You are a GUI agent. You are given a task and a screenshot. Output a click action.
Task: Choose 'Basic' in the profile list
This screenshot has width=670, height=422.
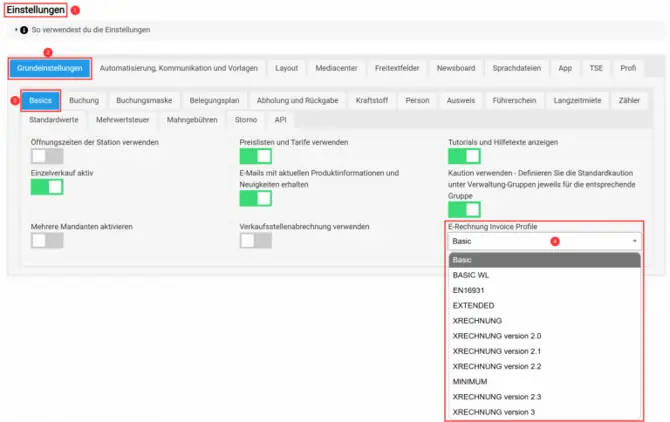pyautogui.click(x=544, y=260)
